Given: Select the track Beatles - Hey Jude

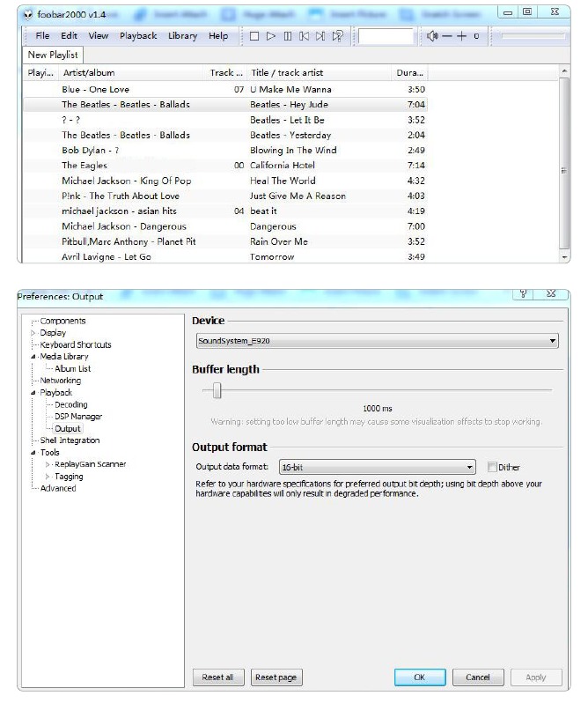Looking at the screenshot, I should click(225, 105).
